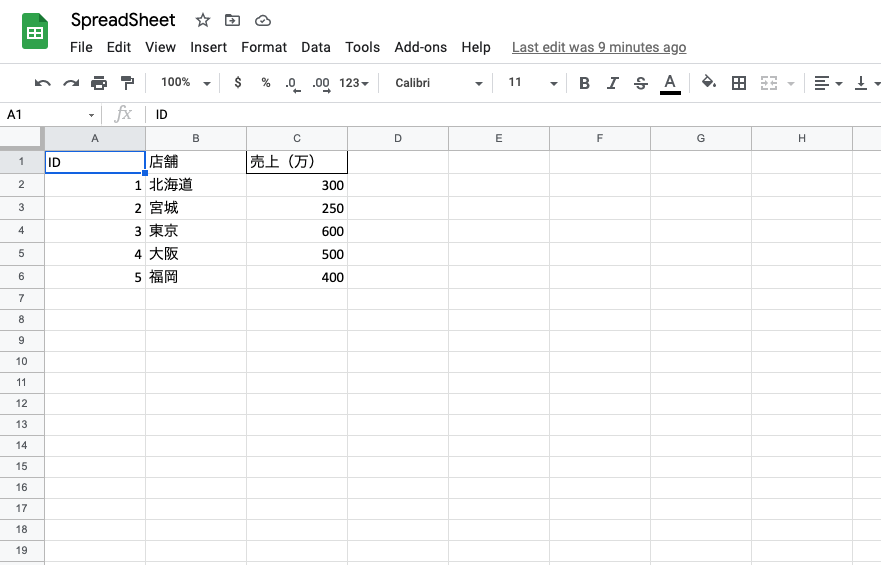The image size is (881, 565).
Task: Open the Add-ons menu
Action: pos(420,47)
